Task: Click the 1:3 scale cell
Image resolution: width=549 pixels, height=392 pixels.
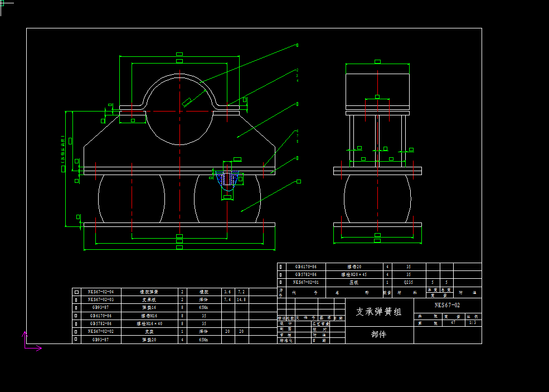Action: [473, 323]
